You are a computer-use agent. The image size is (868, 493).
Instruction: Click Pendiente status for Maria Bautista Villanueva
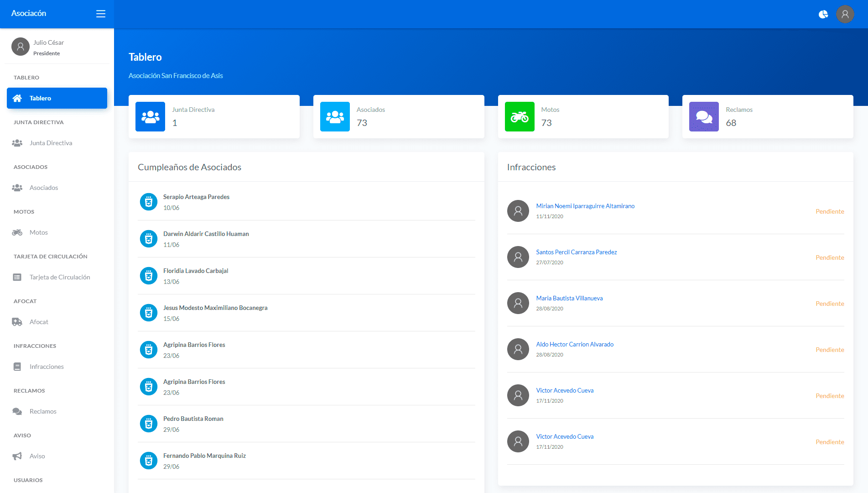pos(830,304)
